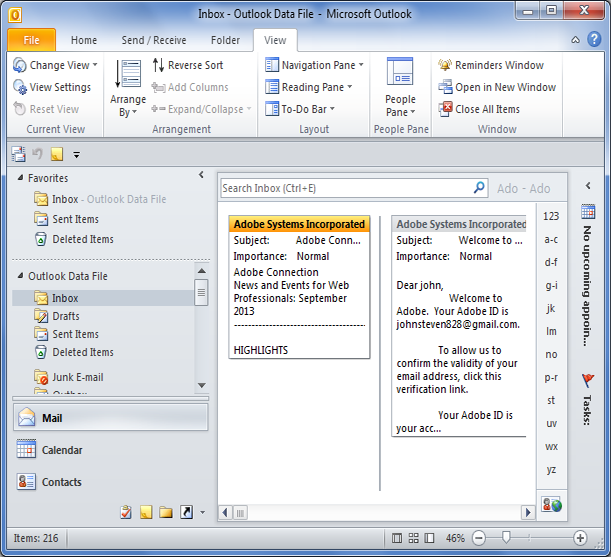Switch to the Home tab
This screenshot has width=611, height=557.
[x=84, y=40]
